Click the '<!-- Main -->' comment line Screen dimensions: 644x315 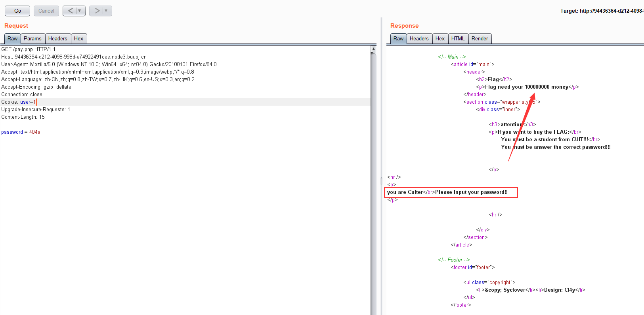point(452,57)
